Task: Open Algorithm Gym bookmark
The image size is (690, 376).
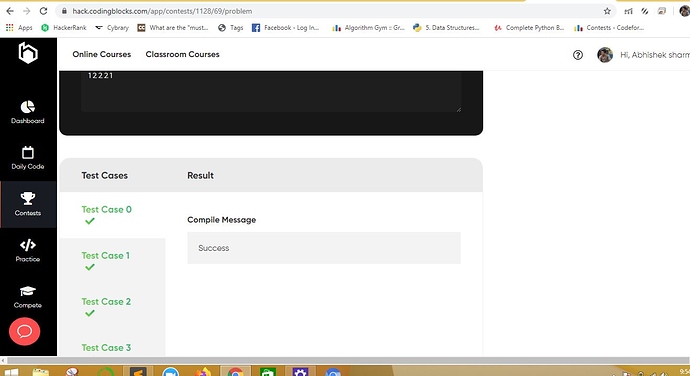Action: point(368,28)
